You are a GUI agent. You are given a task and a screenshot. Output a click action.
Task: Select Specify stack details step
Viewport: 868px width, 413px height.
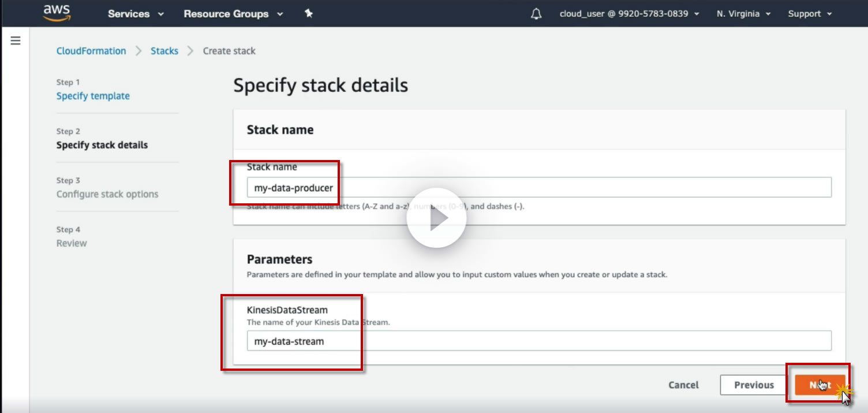point(102,145)
